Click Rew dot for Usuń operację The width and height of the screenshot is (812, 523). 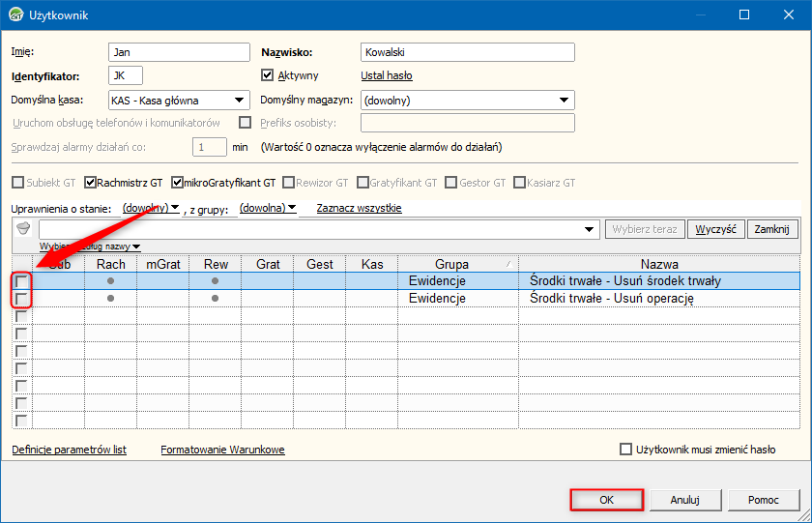click(215, 299)
